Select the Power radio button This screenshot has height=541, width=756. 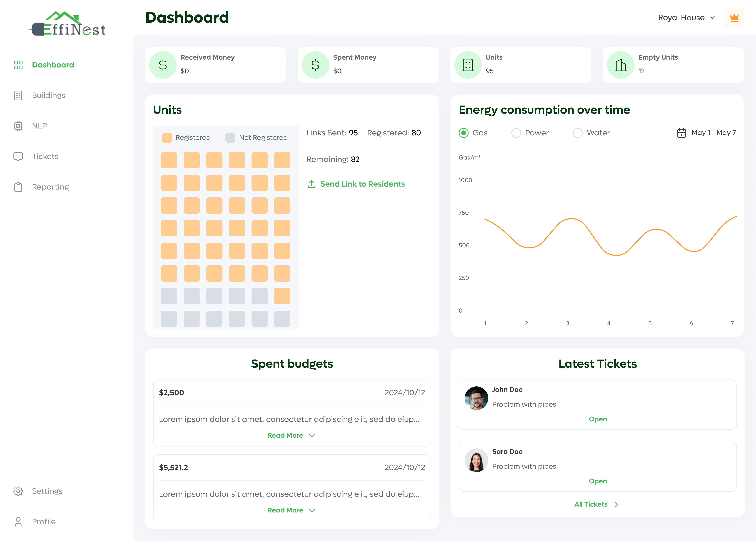[516, 133]
